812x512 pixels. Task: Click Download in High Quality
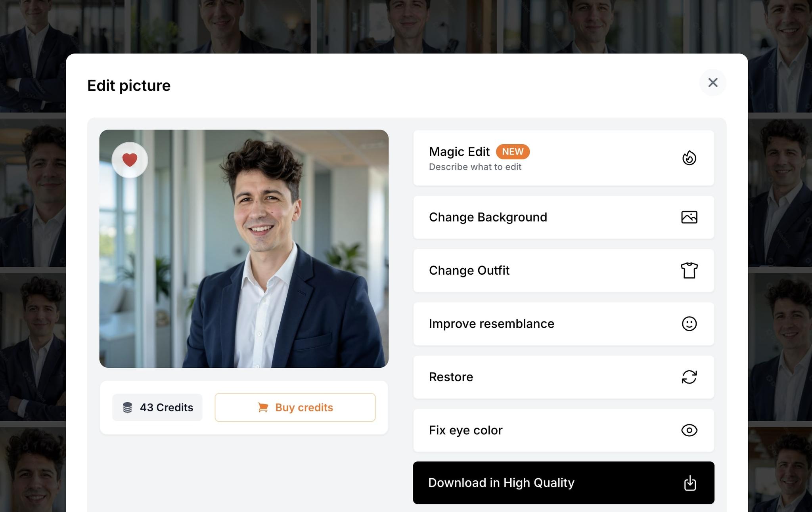point(563,483)
